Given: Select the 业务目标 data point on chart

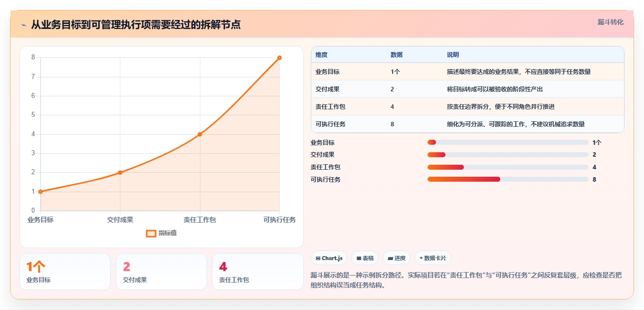Looking at the screenshot, I should click(40, 192).
